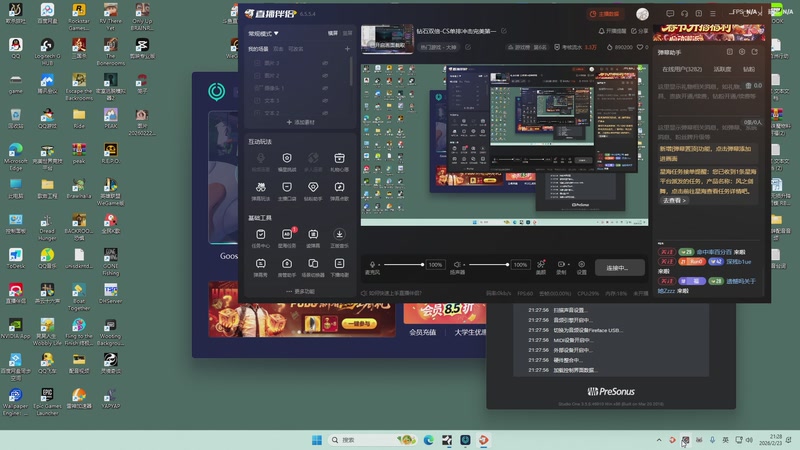The width and height of the screenshot is (800, 450).
Task: Open the 活跃度 tab in 弹幕助手
Action: point(722,69)
